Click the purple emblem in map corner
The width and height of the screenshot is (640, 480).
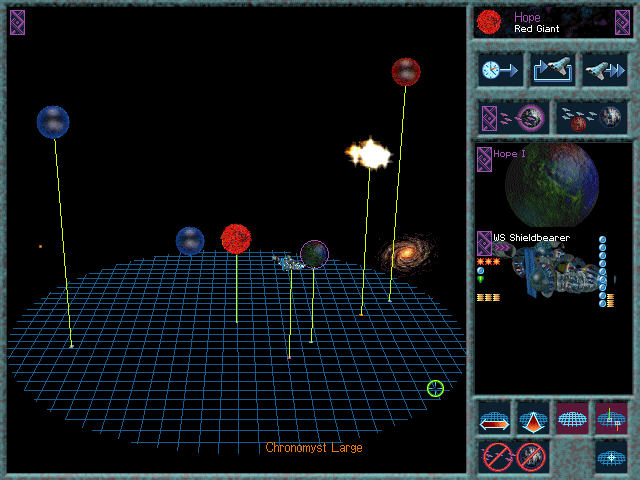[18, 22]
